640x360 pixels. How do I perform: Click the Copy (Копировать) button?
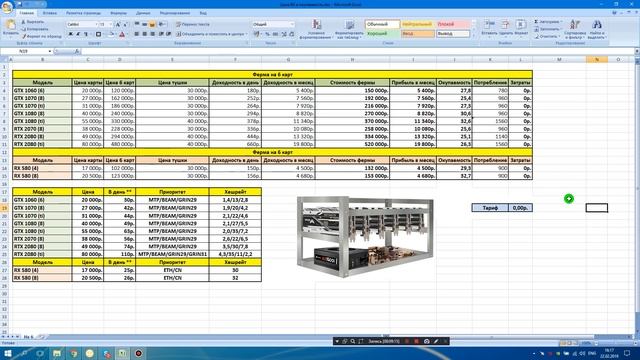click(x=34, y=29)
